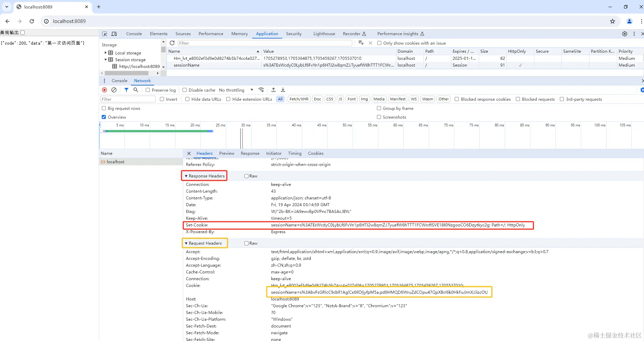
Task: Click the cookie Filter input field
Action: coord(265,43)
